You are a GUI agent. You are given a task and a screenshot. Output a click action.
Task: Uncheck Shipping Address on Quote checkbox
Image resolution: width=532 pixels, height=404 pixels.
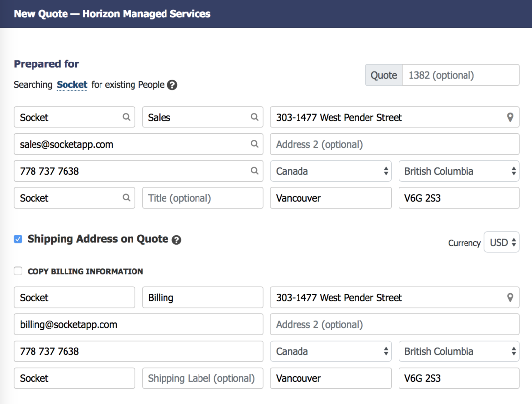[x=18, y=239]
